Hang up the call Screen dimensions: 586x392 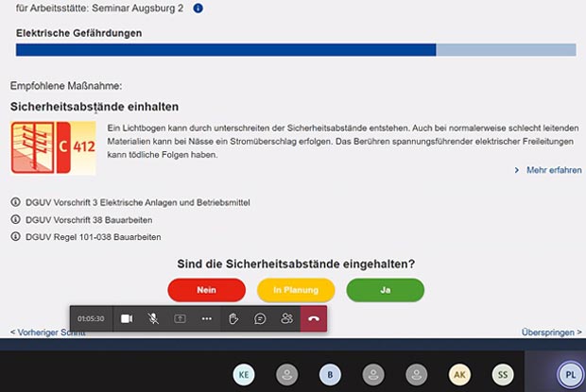pos(314,319)
